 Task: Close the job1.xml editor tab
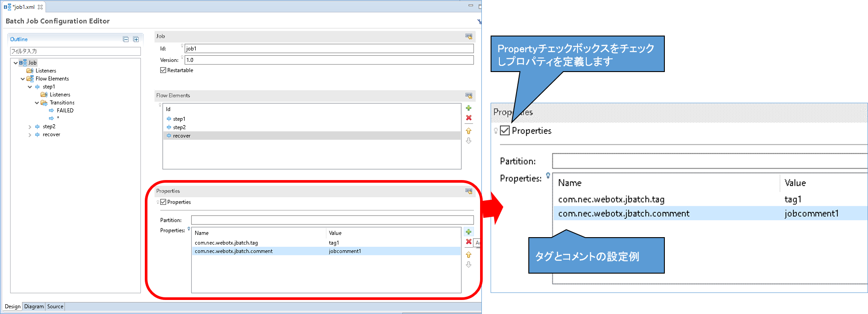pos(40,7)
